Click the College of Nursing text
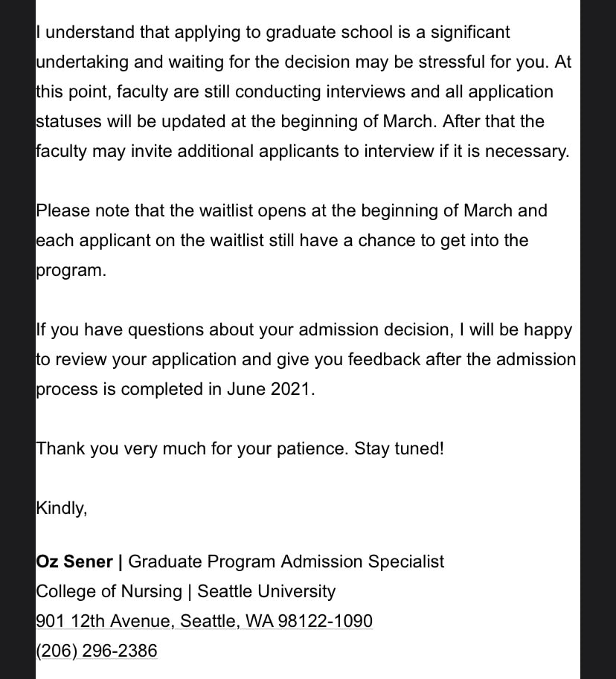Screen dimensions: 616x679 click(x=109, y=591)
